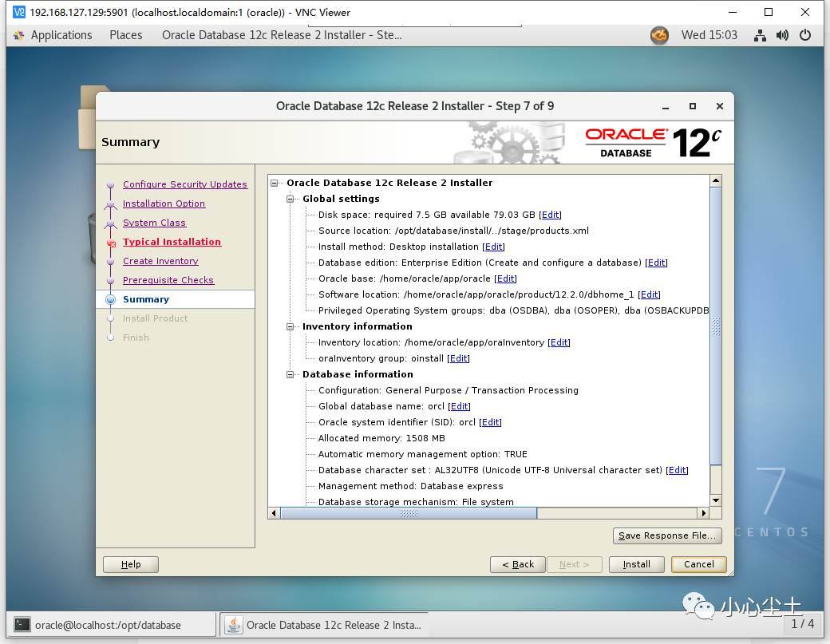Edit the Software location path
Screen dimensions: 830x644
pyautogui.click(x=649, y=294)
